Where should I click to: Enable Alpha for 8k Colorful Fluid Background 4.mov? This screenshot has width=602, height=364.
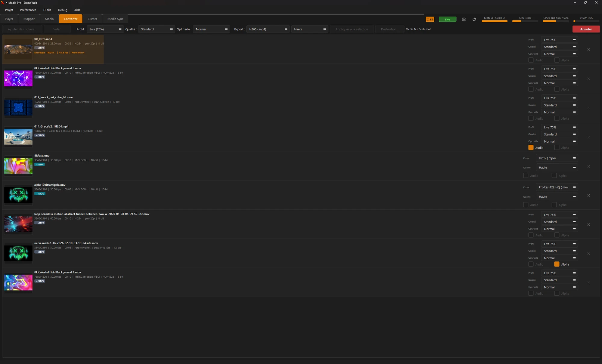pyautogui.click(x=557, y=293)
